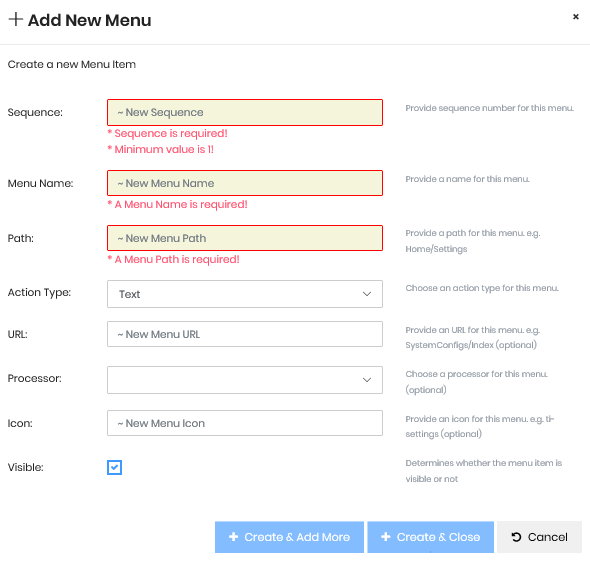Viewport: 590px width, 561px height.
Task: Click the Visible label
Action: (x=26, y=467)
